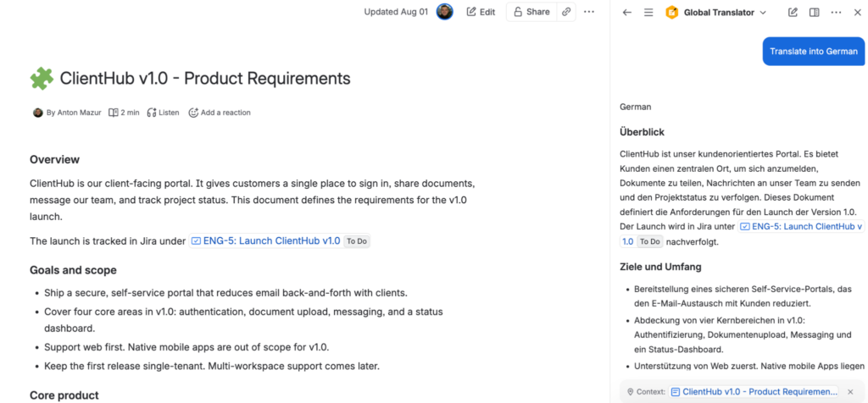Click the Core product heading

point(64,395)
